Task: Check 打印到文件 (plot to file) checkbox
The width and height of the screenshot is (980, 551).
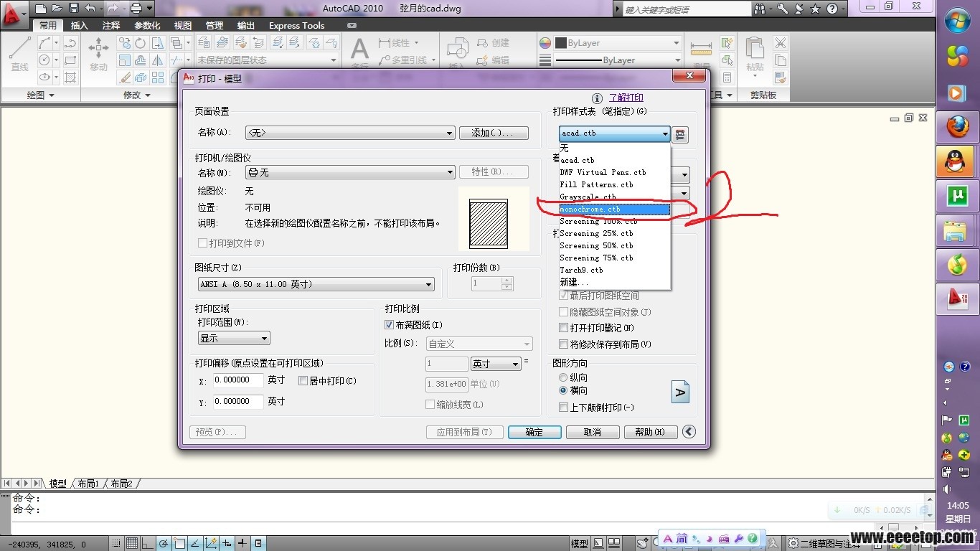Action: 203,243
